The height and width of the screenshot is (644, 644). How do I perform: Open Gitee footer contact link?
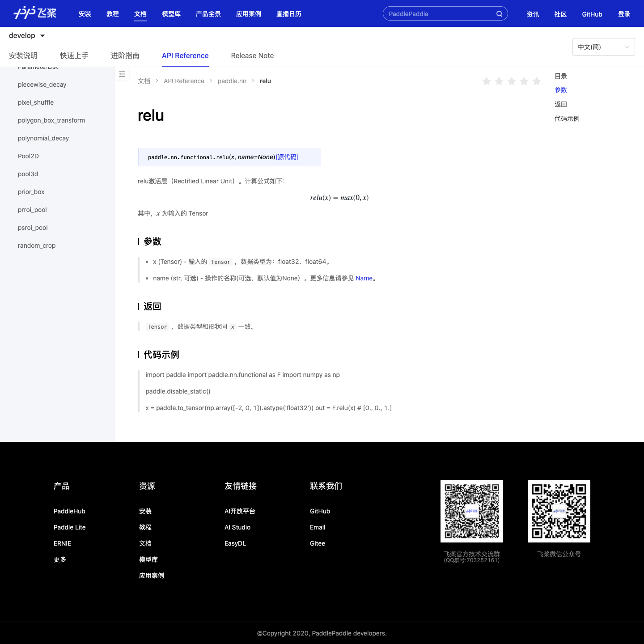click(x=318, y=543)
